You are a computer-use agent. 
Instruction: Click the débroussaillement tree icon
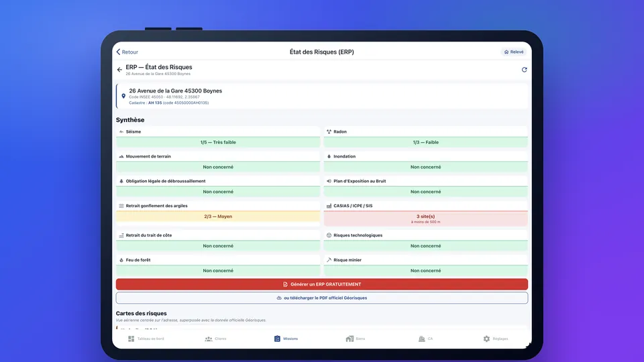click(121, 181)
